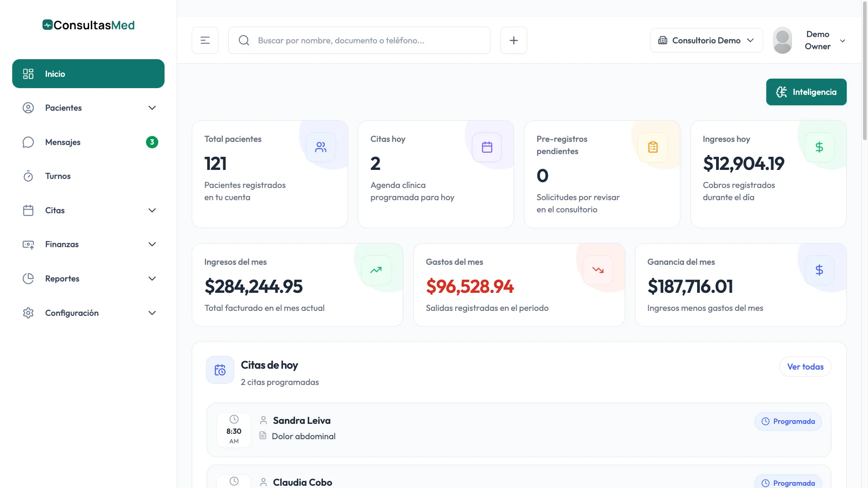Open the Inteligencia button
Screen dimensions: 868x488
tap(806, 92)
